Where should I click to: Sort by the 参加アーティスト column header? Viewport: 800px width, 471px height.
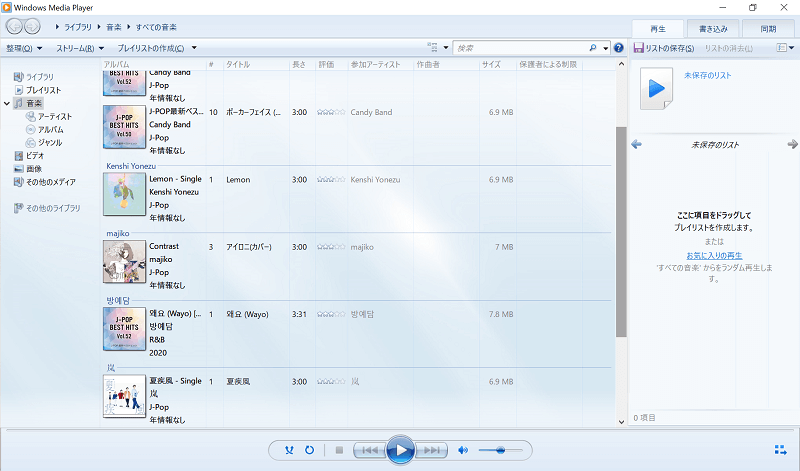pos(381,64)
